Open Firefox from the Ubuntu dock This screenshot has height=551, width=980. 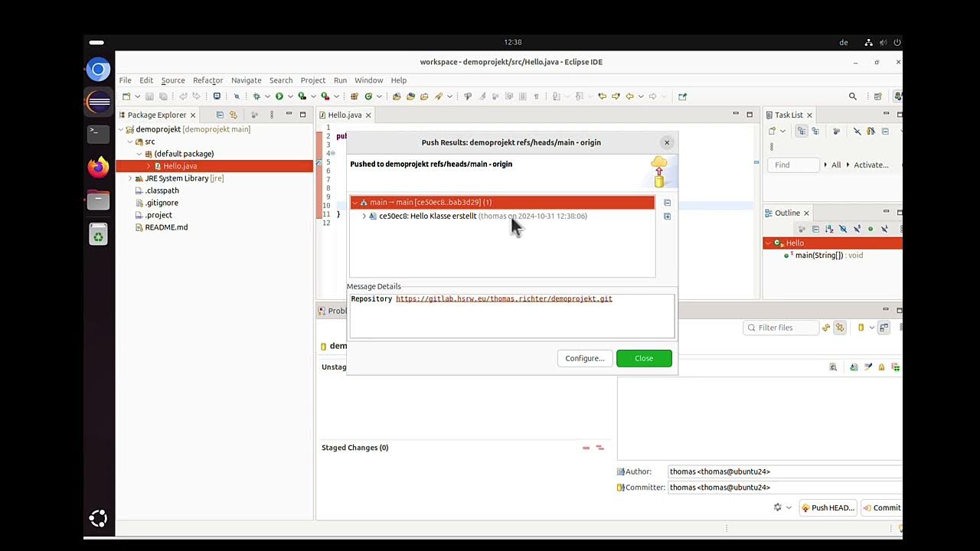coord(98,167)
